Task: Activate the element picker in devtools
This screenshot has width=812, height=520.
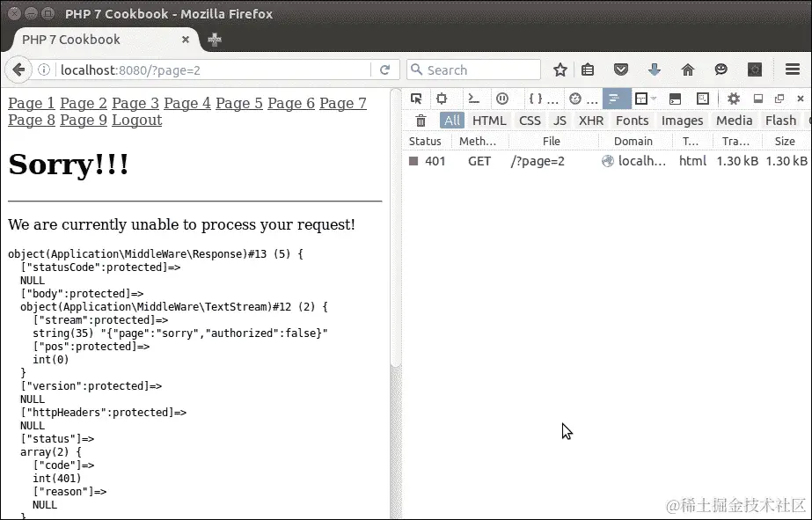Action: click(416, 99)
